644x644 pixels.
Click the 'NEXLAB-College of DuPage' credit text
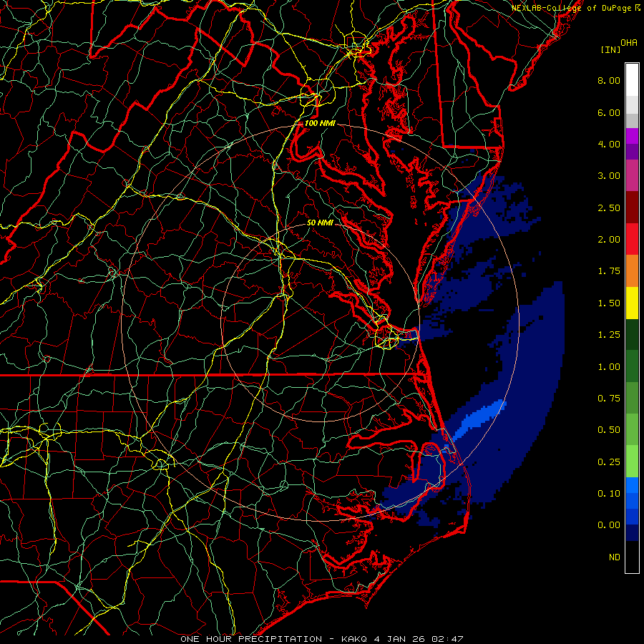click(572, 8)
